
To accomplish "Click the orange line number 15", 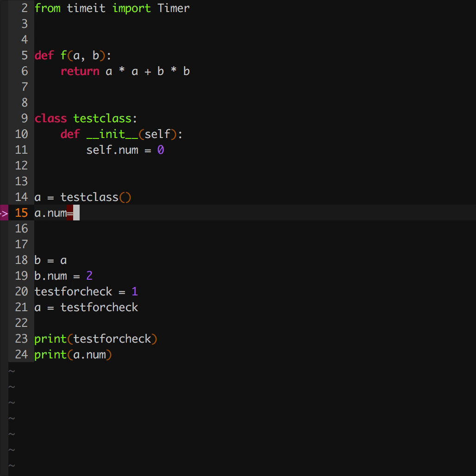I will pos(21,213).
